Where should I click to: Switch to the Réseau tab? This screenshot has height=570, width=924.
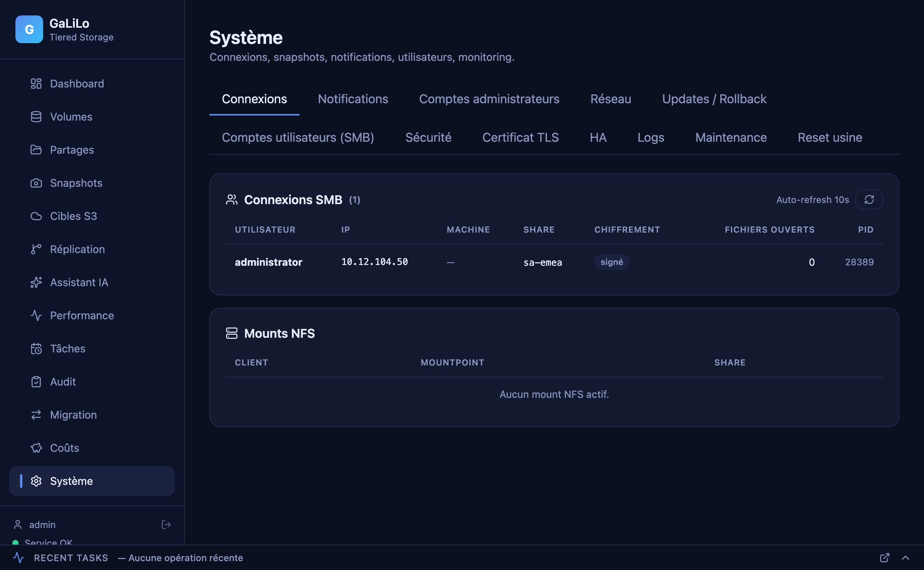point(611,99)
